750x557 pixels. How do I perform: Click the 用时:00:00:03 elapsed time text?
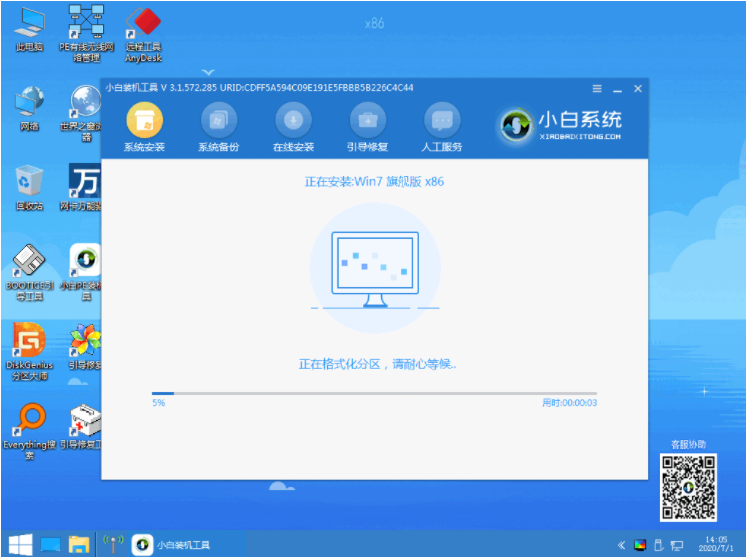(x=569, y=403)
